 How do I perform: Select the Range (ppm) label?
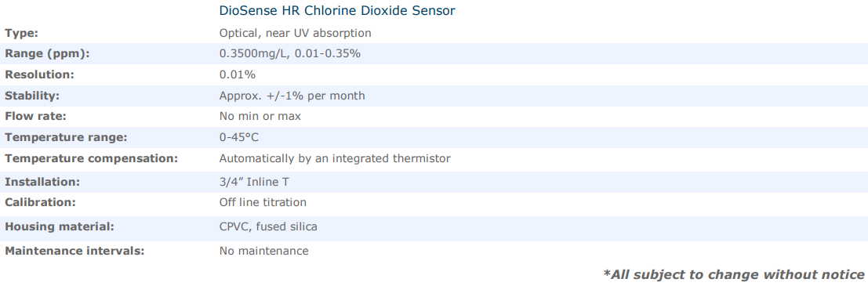coord(47,54)
